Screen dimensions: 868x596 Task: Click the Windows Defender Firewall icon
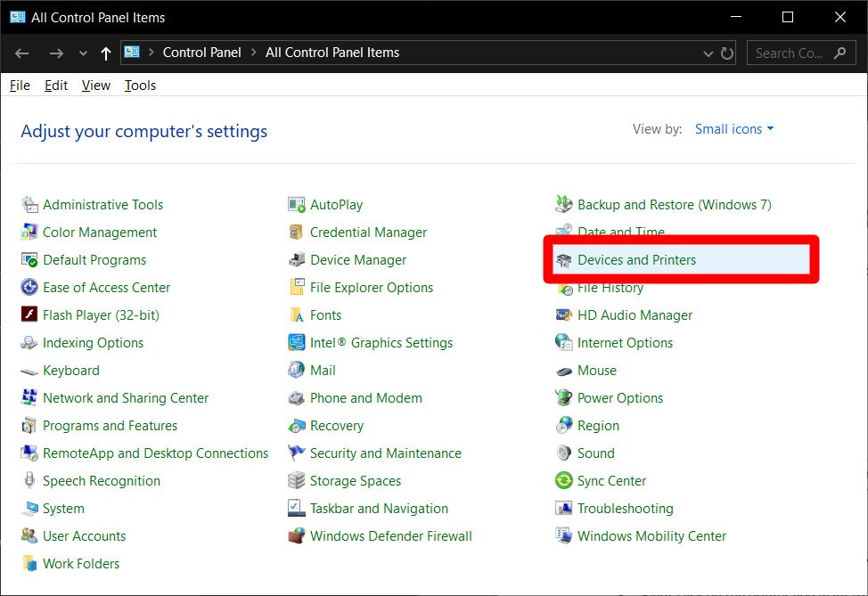coord(297,536)
